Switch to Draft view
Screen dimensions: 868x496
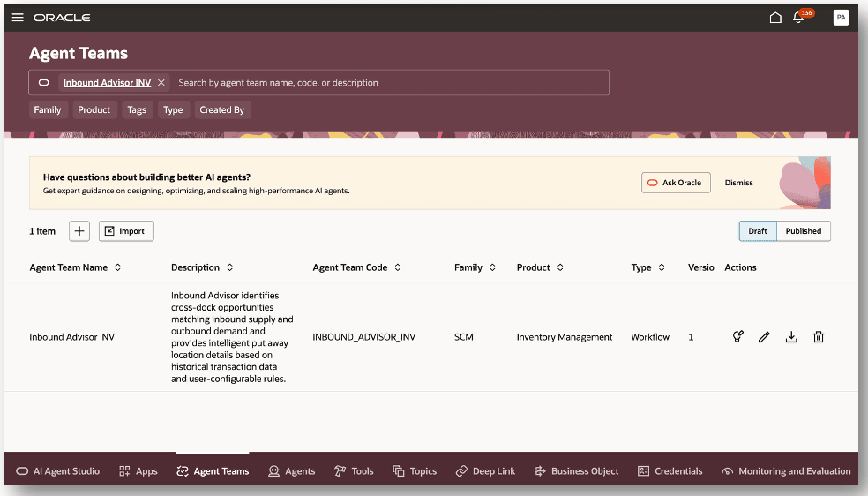tap(758, 231)
